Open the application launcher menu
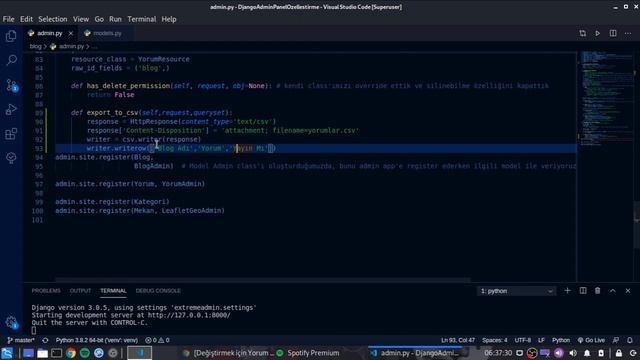The image size is (640, 360). coord(7,353)
